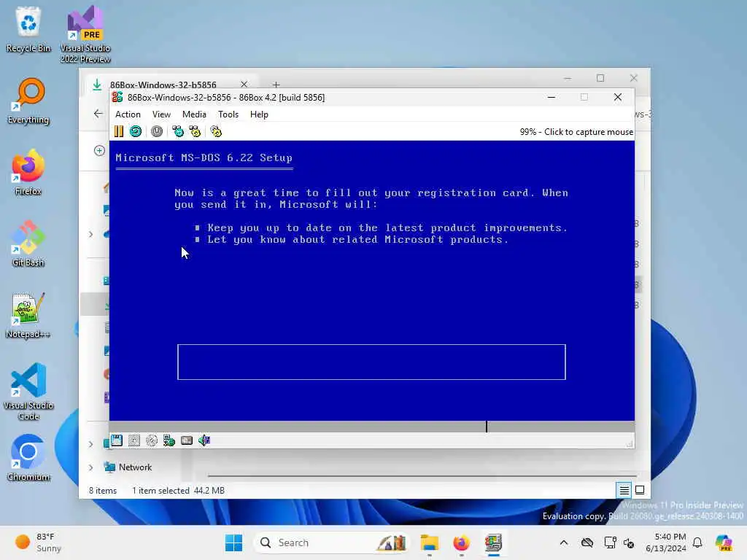The width and height of the screenshot is (747, 560).
Task: Open Copilot Preview from taskbar
Action: [x=723, y=542]
